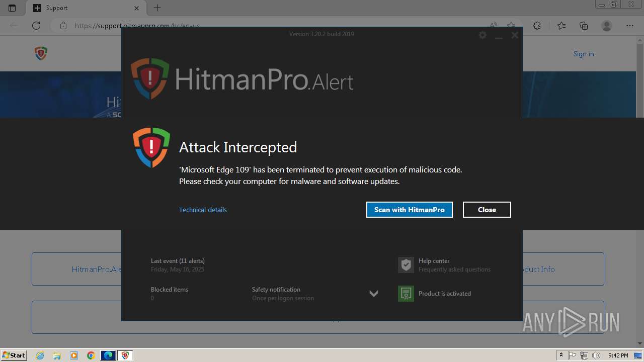Image resolution: width=644 pixels, height=362 pixels.
Task: Open the HitmanPro.Alert support card
Action: click(x=76, y=269)
